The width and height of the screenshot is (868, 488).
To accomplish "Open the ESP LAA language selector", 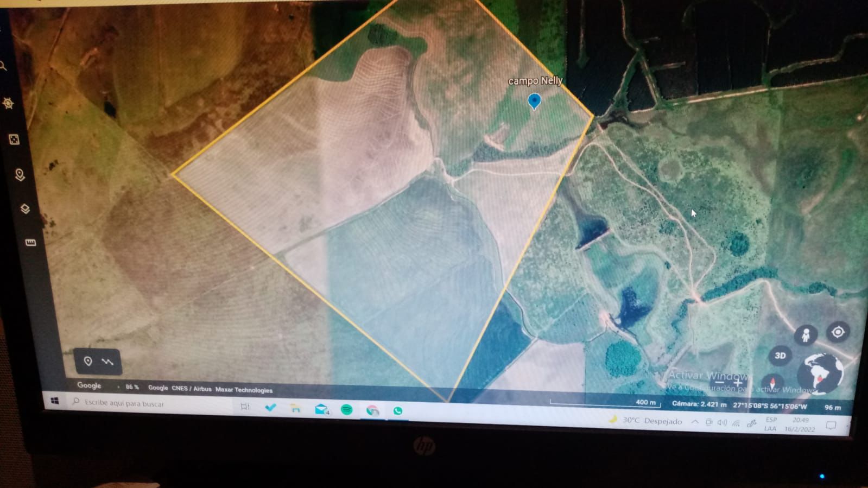I will coord(771,424).
